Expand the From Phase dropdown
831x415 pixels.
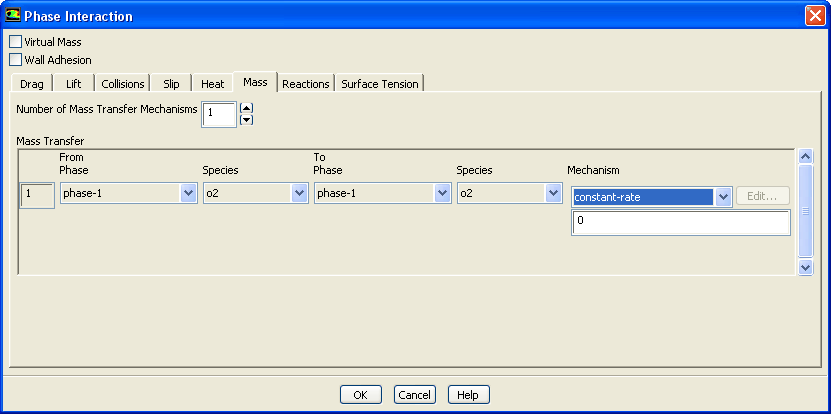[188, 194]
